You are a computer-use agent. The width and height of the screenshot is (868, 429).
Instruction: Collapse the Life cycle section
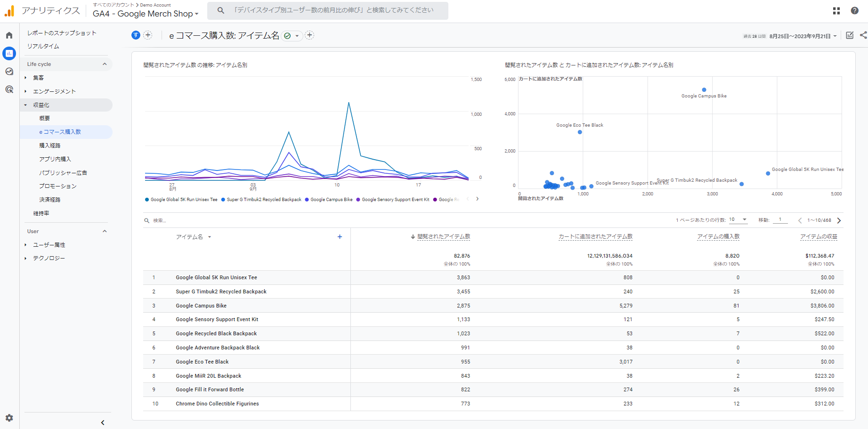tap(105, 64)
